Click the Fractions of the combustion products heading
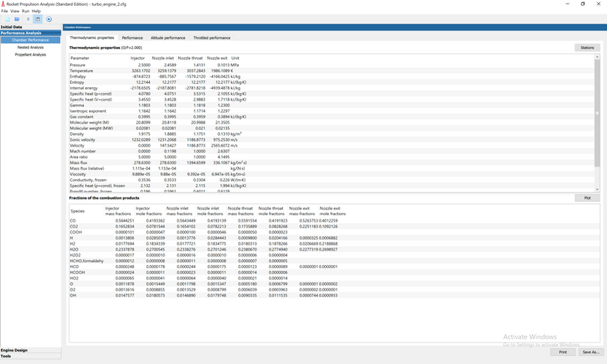607x364 pixels. [104, 198]
